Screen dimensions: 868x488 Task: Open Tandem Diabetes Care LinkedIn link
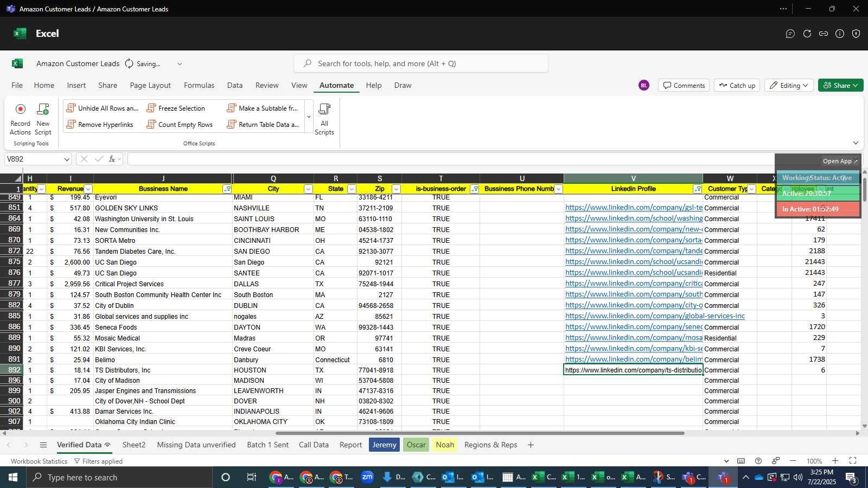pyautogui.click(x=634, y=251)
